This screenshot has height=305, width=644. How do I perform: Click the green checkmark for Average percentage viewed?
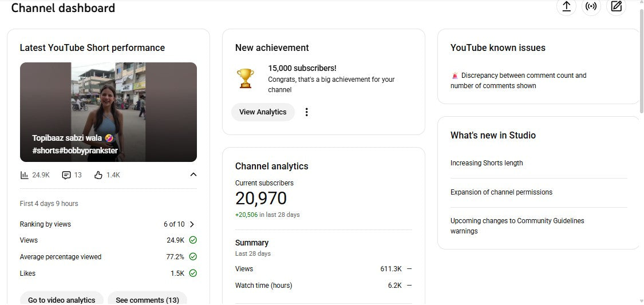[x=193, y=257]
